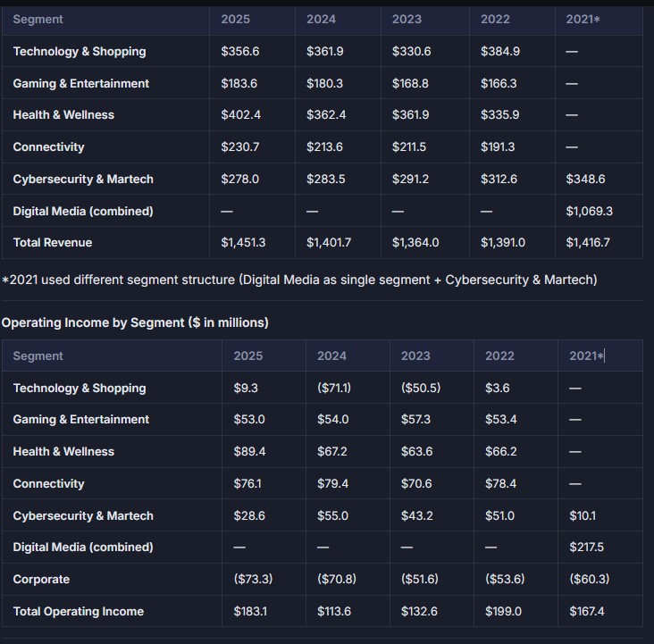The height and width of the screenshot is (644, 654).
Task: Click the ($50.5) operating income cell
Action: pyautogui.click(x=421, y=388)
